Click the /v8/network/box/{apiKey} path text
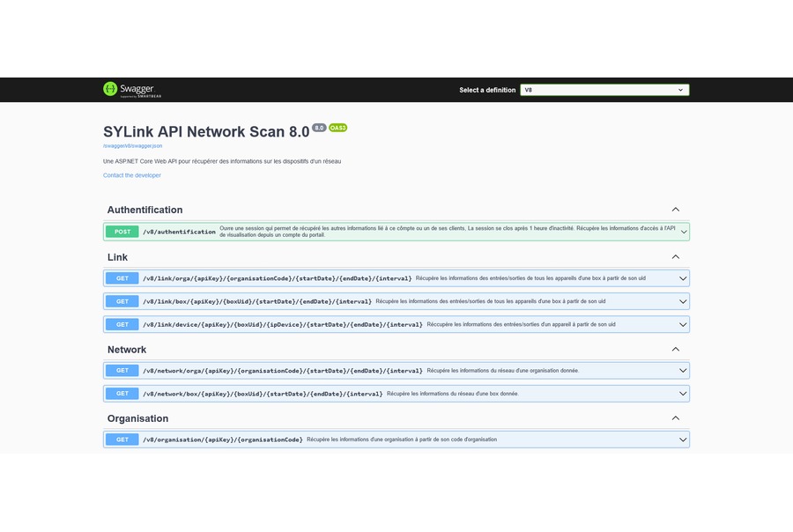Screen dimensions: 793x532 [x=263, y=394]
